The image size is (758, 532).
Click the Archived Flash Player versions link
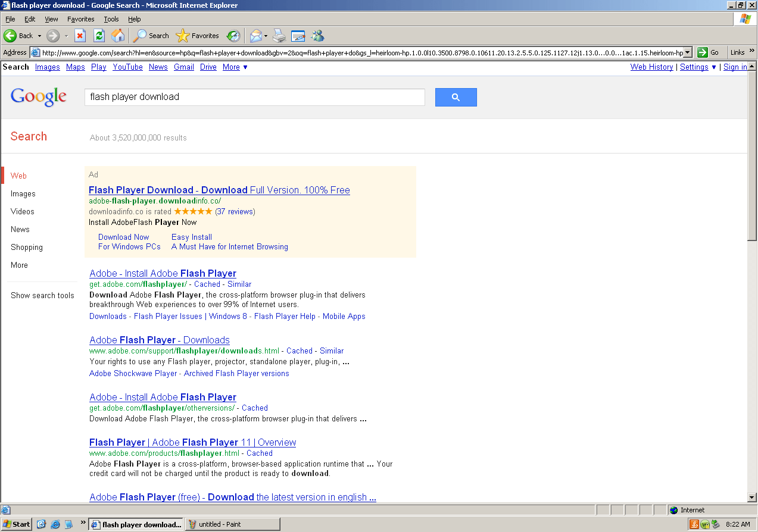click(x=236, y=374)
